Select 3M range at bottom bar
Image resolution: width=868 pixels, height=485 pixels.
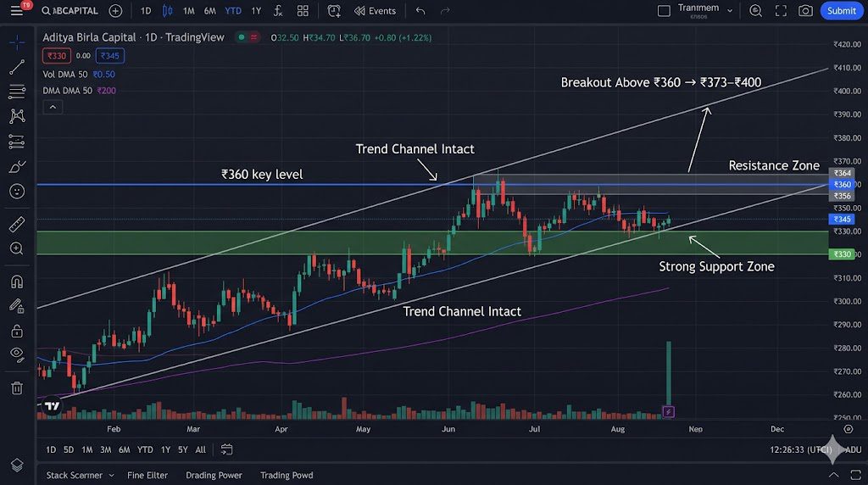coord(106,449)
